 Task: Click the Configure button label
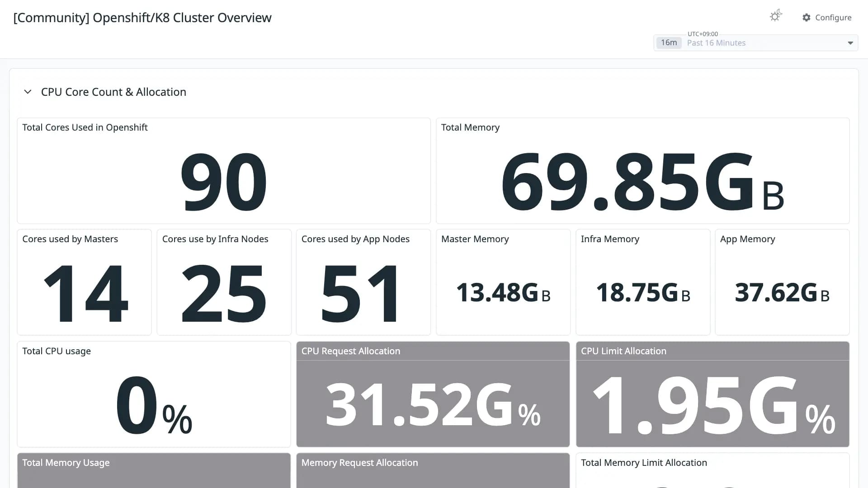[833, 18]
